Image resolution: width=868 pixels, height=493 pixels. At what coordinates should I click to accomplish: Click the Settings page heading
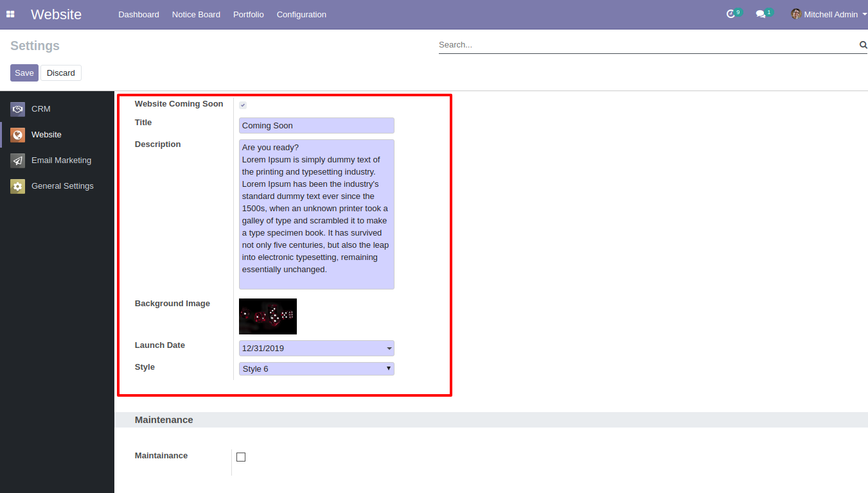35,46
